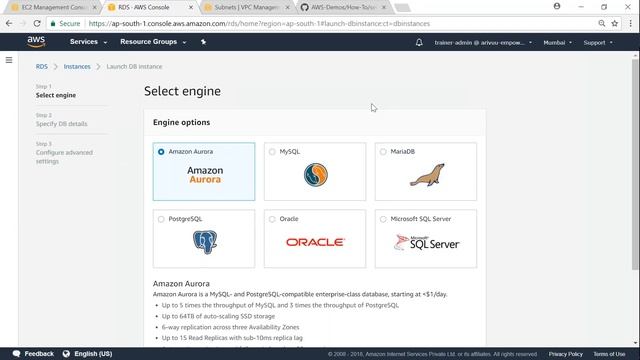
Task: Click the Oracle logo
Action: coord(316,242)
